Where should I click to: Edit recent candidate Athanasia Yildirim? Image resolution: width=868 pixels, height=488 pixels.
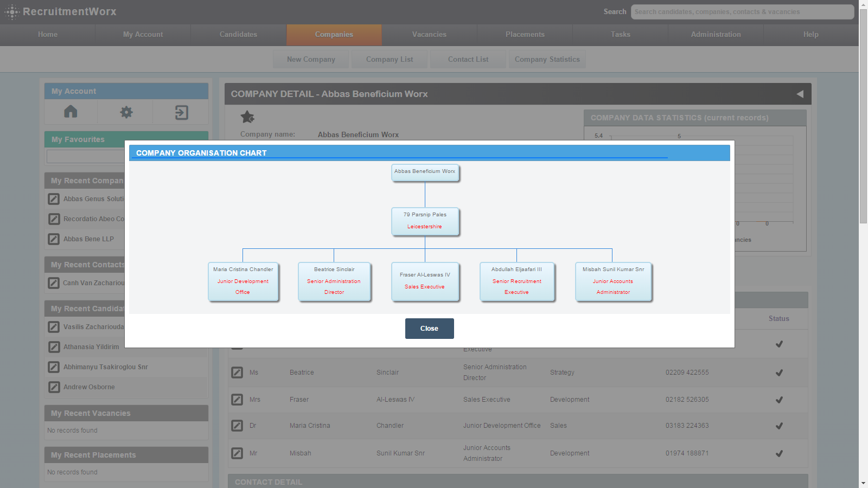[54, 347]
